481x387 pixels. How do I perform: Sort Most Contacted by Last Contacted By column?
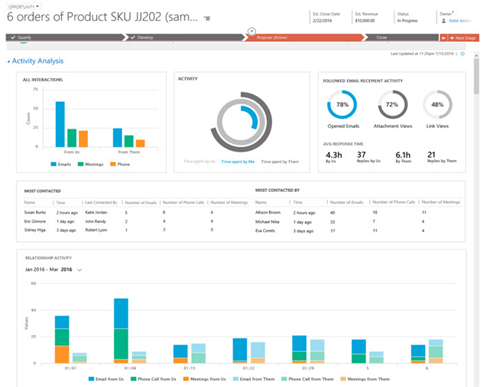click(x=101, y=202)
